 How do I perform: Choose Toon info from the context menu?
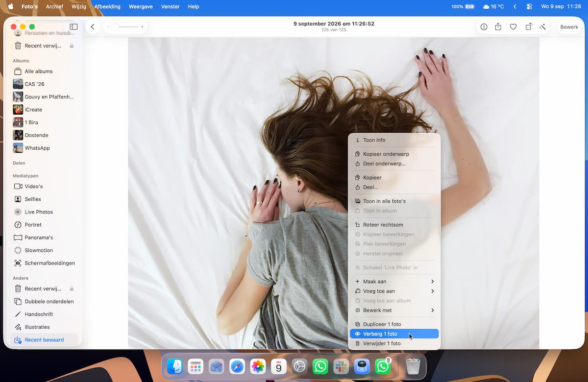(x=394, y=140)
